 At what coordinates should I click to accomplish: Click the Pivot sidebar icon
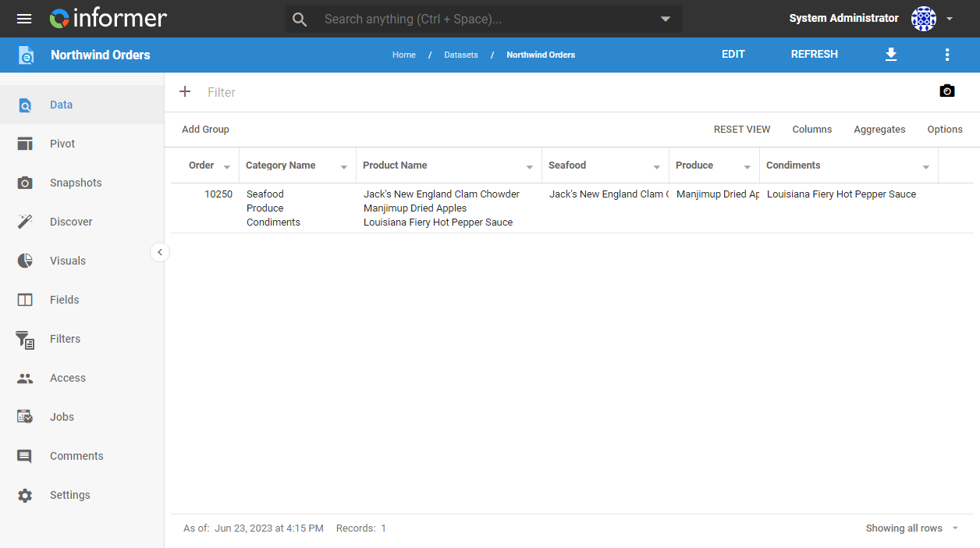click(x=25, y=144)
